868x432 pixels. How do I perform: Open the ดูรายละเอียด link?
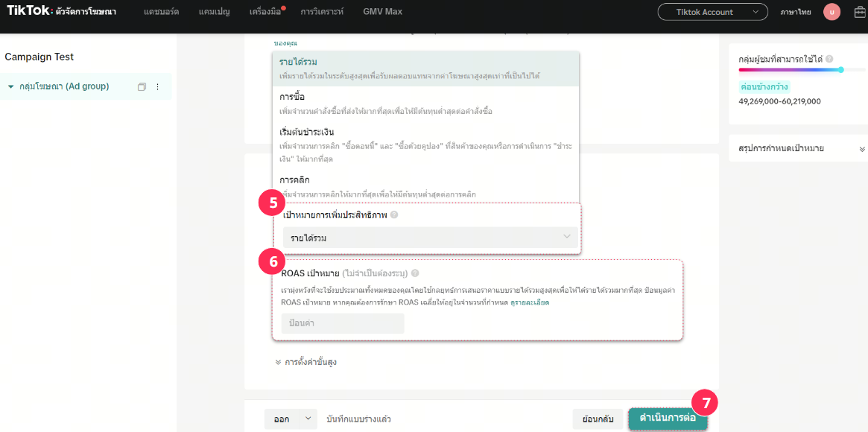(x=530, y=302)
